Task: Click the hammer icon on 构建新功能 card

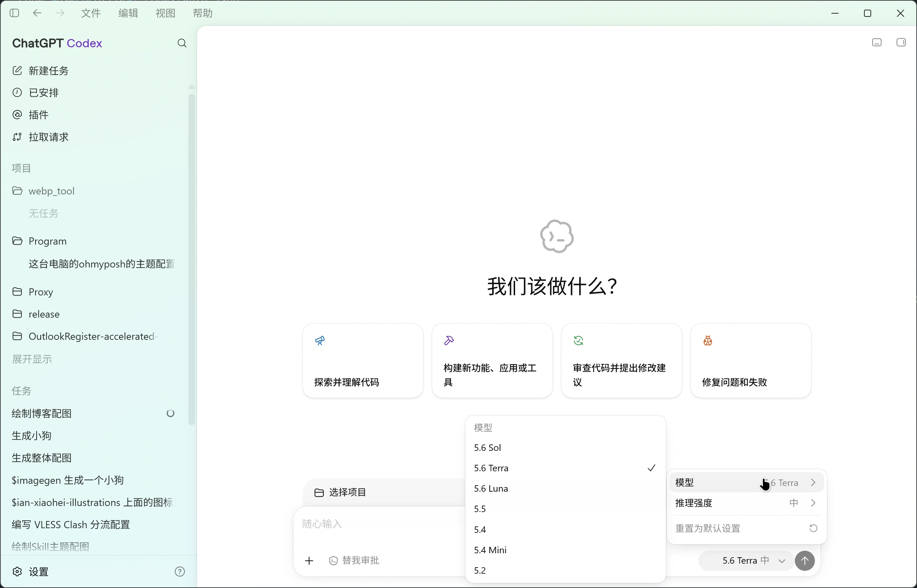Action: (449, 341)
